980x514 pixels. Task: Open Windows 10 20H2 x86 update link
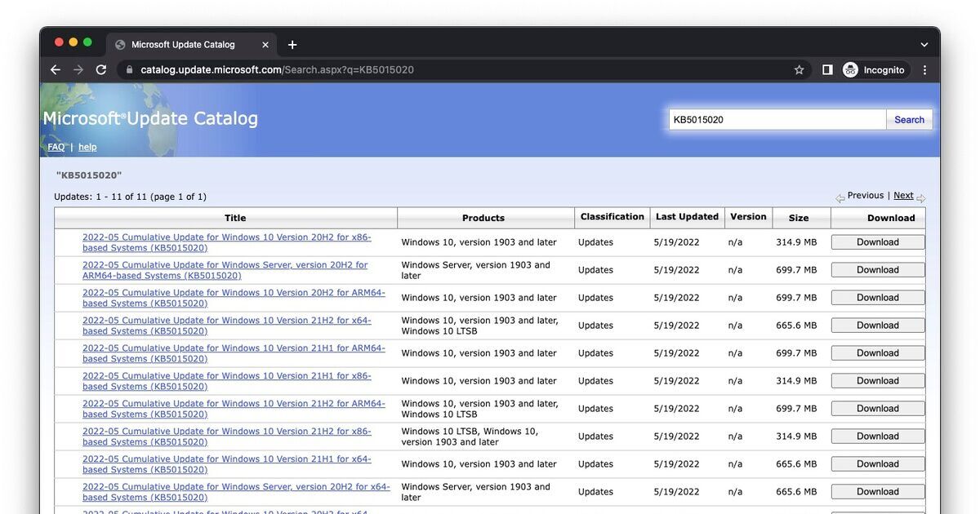pyautogui.click(x=227, y=242)
